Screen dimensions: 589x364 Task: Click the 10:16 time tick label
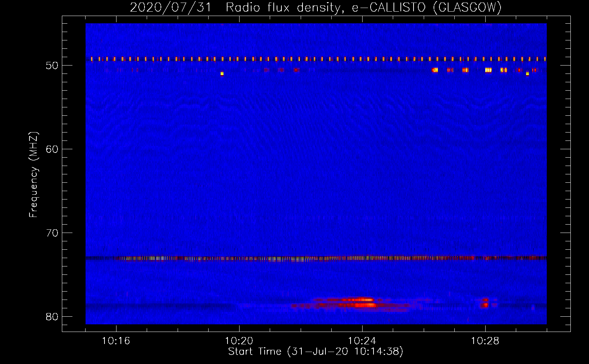pyautogui.click(x=116, y=341)
